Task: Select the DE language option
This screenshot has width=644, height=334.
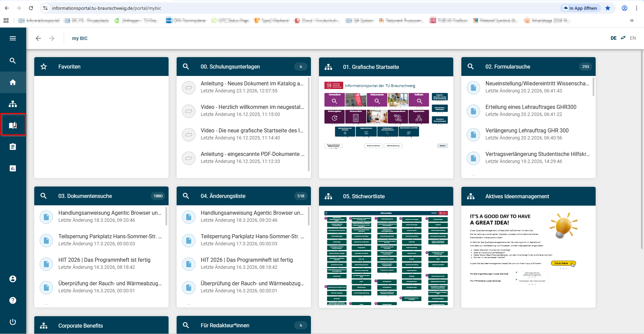Action: (x=613, y=38)
